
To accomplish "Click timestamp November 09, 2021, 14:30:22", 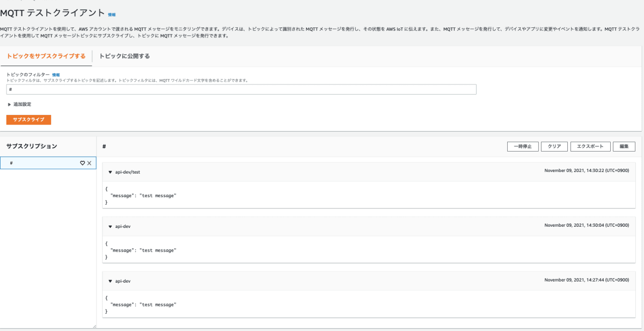I will 587,171.
